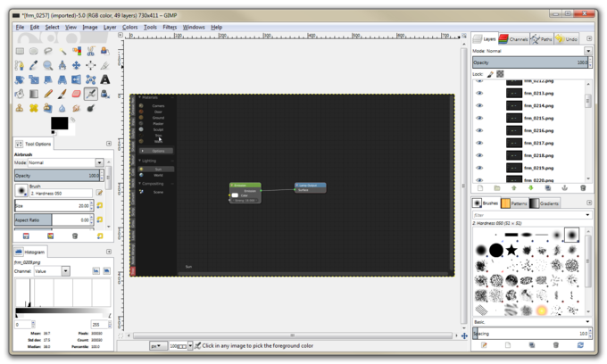Select the Crop tool
Image resolution: width=607 pixels, height=364 pixels.
pos(105,65)
